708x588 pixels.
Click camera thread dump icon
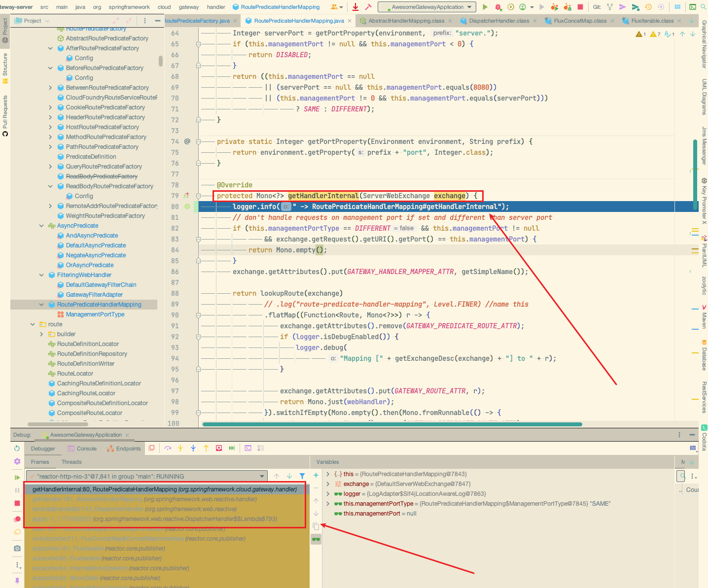17,548
